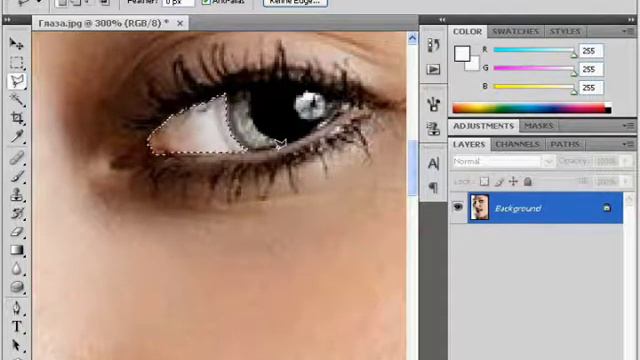The image size is (640, 360).
Task: Select the History Brush tool
Action: coord(17,213)
